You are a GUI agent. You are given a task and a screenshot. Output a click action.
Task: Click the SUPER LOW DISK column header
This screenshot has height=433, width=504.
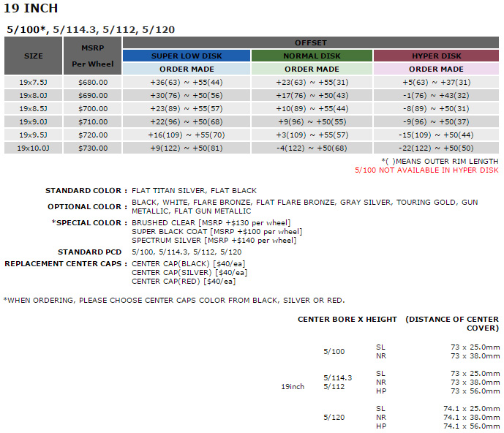point(187,56)
